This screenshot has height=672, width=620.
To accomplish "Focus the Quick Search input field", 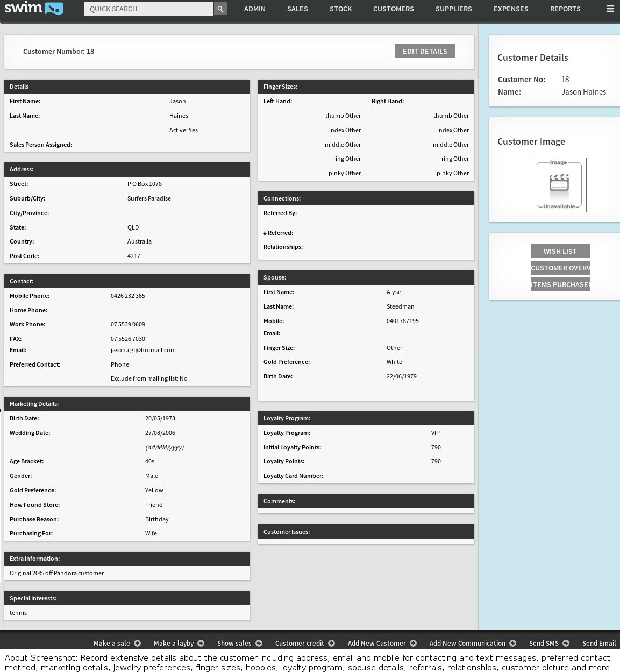I will click(149, 9).
